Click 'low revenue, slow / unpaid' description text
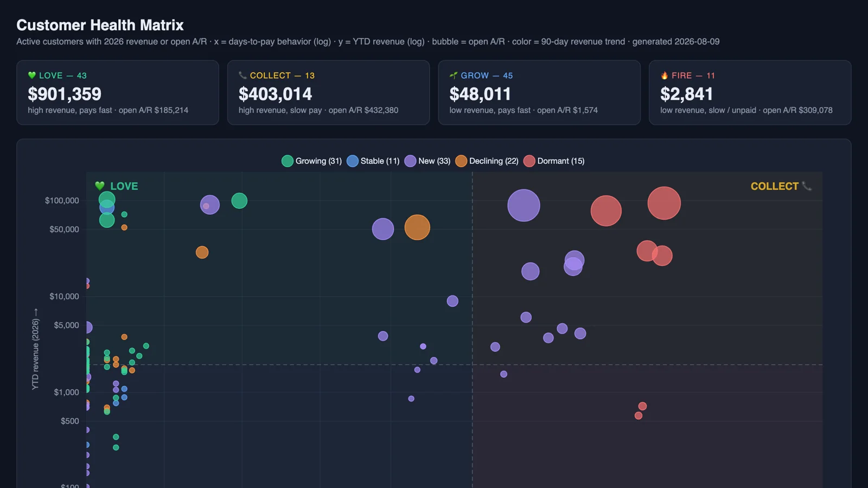The image size is (868, 488). 708,110
